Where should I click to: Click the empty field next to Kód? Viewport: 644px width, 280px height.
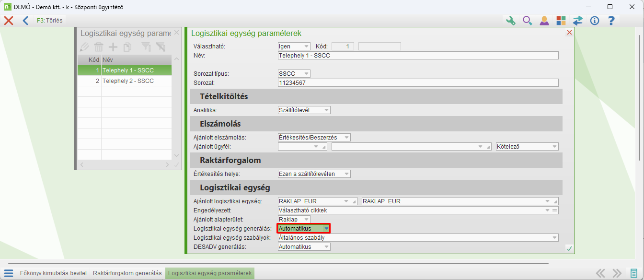pyautogui.click(x=379, y=47)
